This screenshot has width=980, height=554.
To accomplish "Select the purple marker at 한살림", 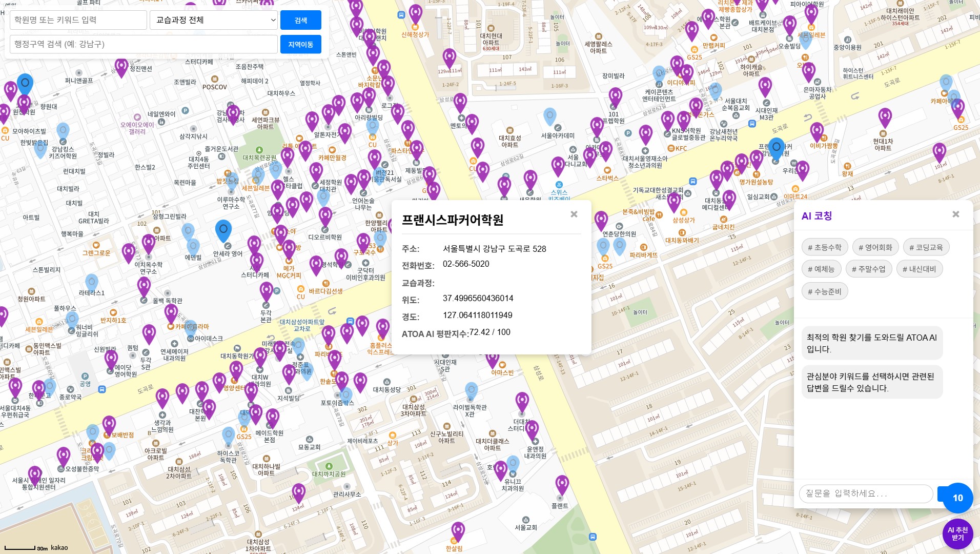I will (x=457, y=531).
